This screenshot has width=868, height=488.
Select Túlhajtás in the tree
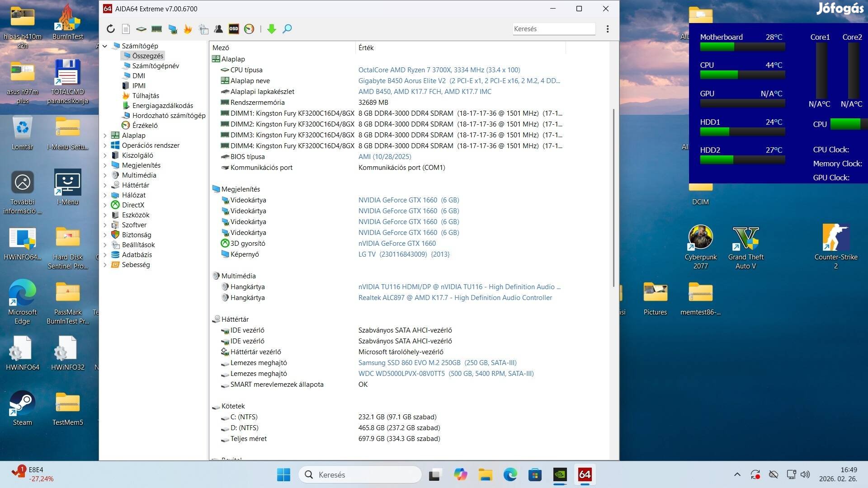(146, 96)
